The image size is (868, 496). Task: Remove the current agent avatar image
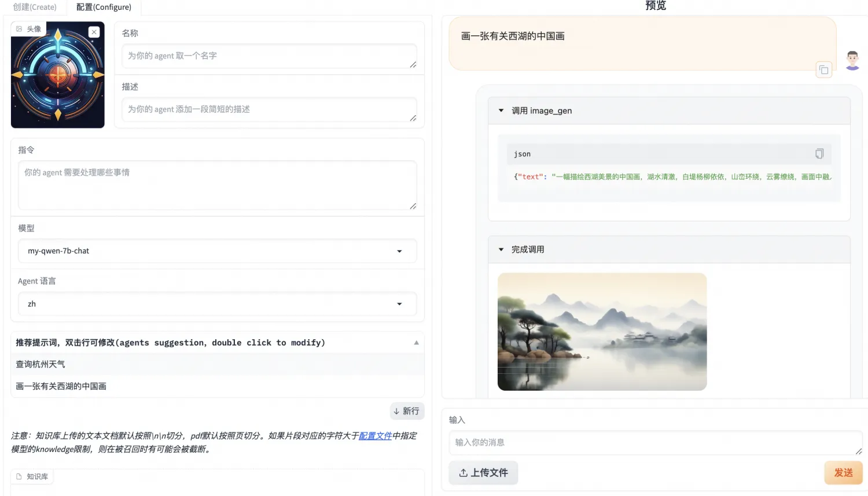pyautogui.click(x=94, y=32)
